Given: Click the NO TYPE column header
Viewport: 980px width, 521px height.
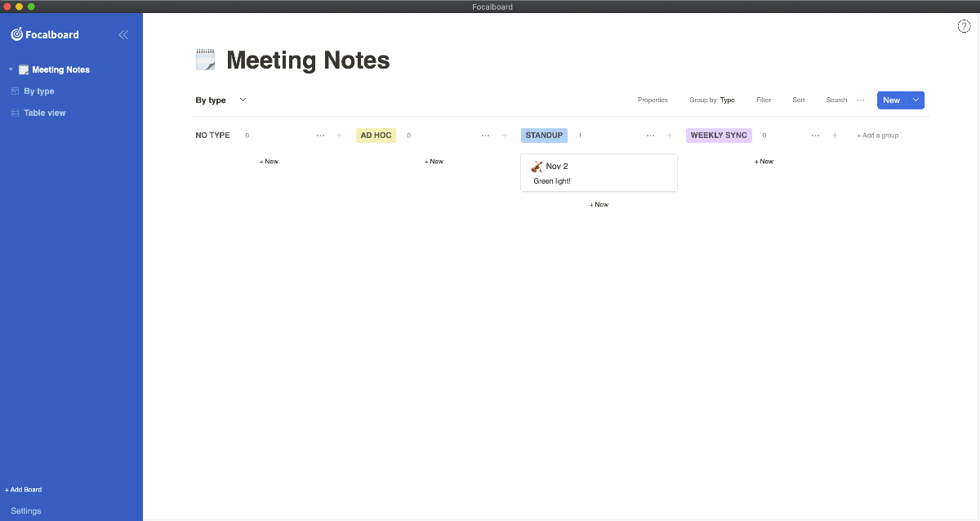Looking at the screenshot, I should coord(212,136).
